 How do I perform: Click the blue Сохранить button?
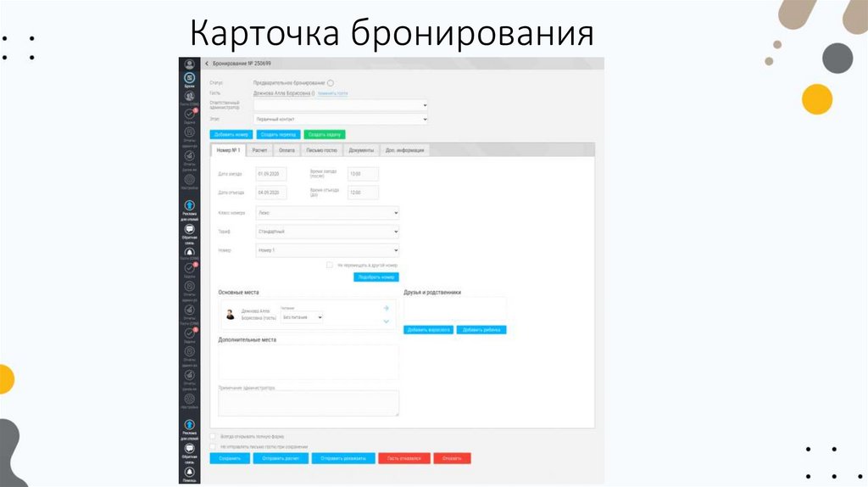coord(230,458)
